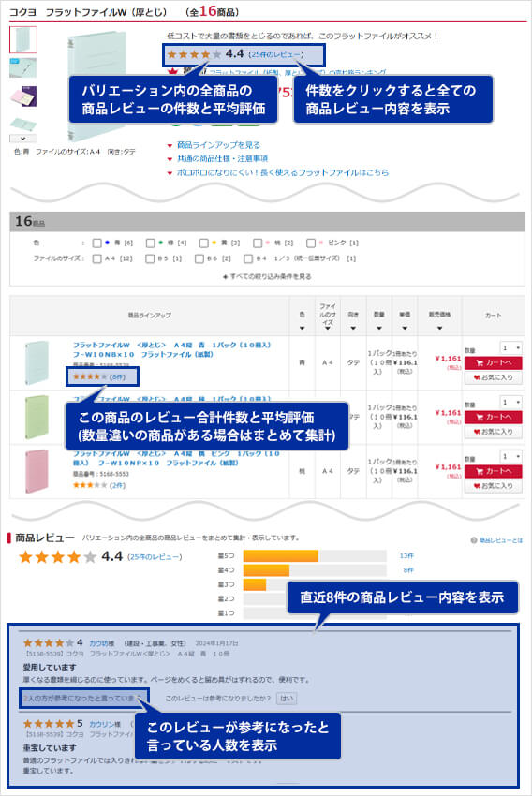Viewport: 532px width, 796px height.
Task: Check the 緑 color filter option
Action: click(150, 243)
